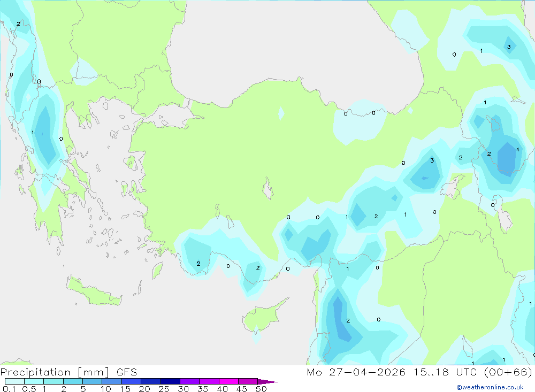Viewport: 535px width, 392px height.
Task: Click the legend label '40'
Action: click(222, 389)
